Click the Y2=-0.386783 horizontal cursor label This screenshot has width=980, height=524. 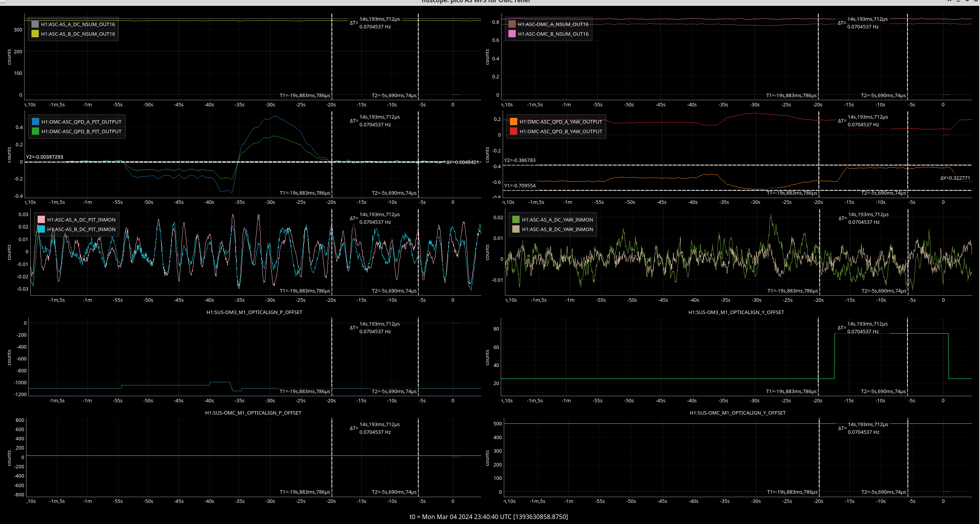tap(520, 160)
